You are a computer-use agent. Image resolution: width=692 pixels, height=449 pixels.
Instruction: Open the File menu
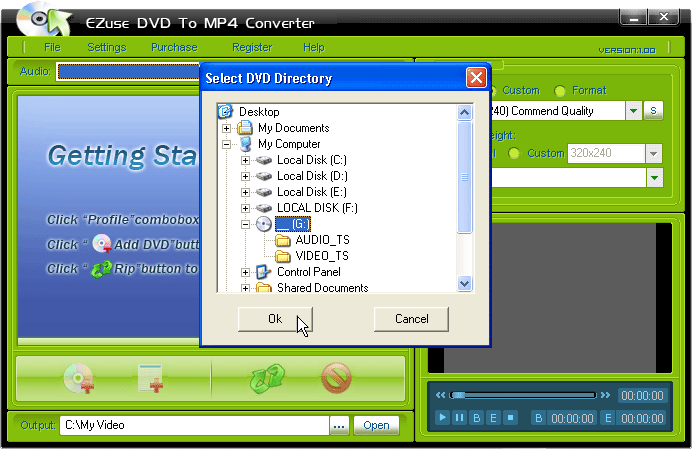pos(52,47)
